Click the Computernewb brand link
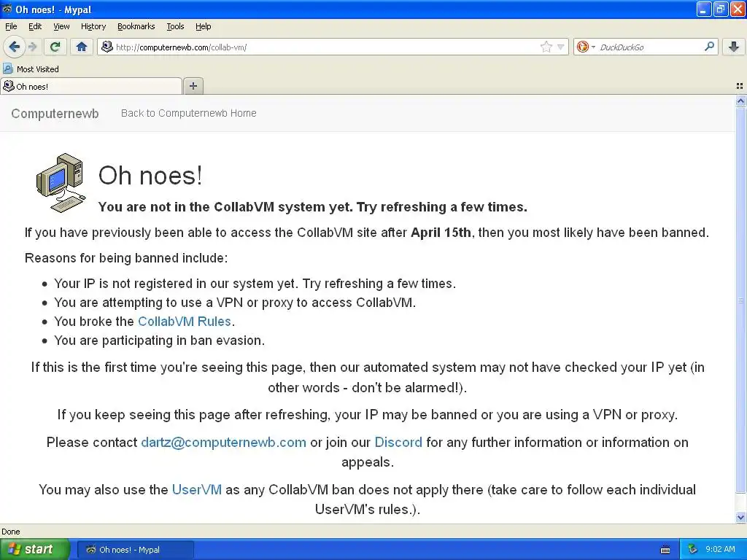 [x=55, y=113]
